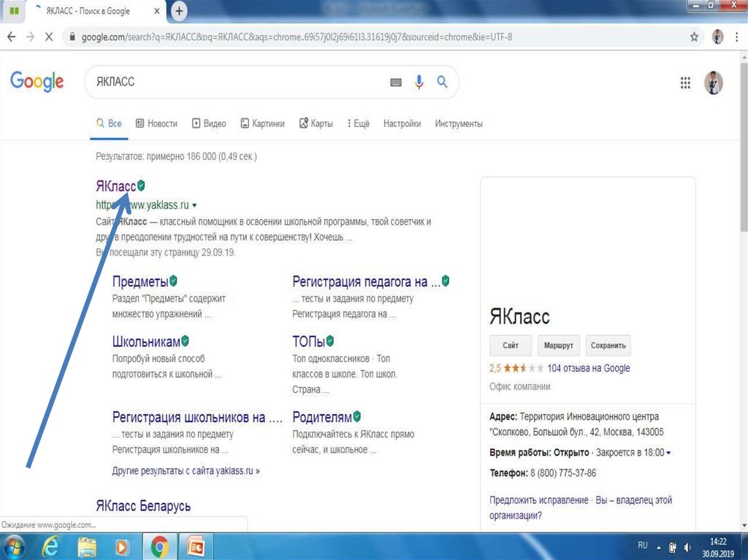Viewport: 748px width, 560px height.
Task: Click the browser forward arrow
Action: (30, 37)
